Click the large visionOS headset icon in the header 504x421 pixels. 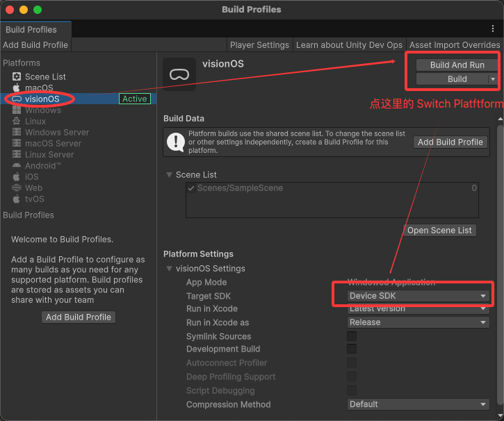(x=179, y=74)
